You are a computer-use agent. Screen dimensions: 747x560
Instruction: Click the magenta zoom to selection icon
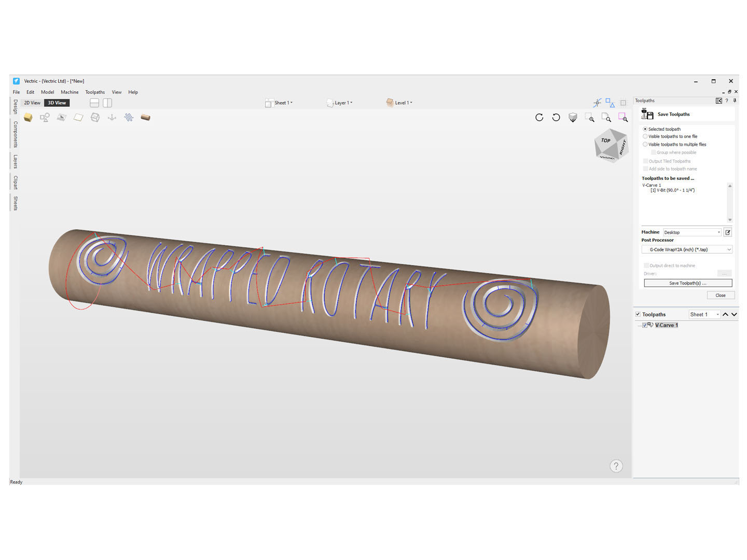pos(623,118)
